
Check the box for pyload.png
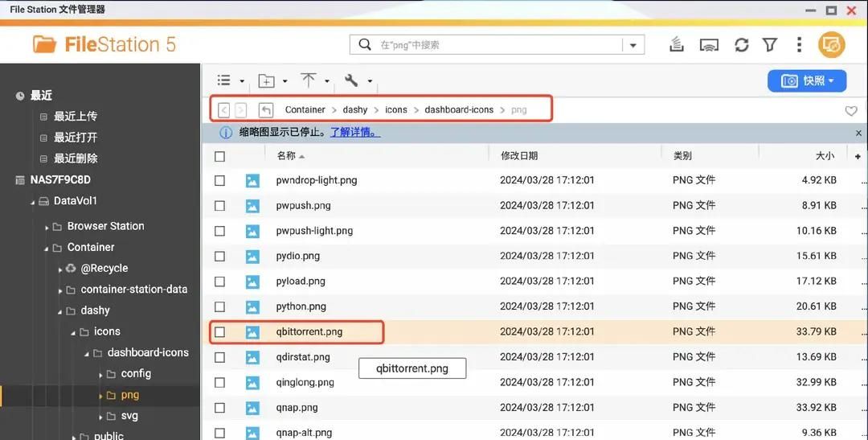point(219,282)
